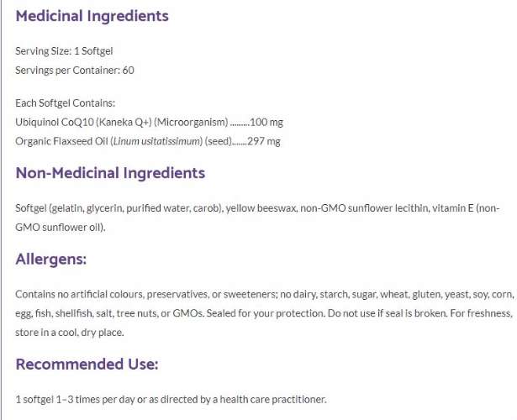Viewport: 517px width, 420px height.
Task: Click the Non-Medicinal Ingredients heading
Action: (110, 173)
